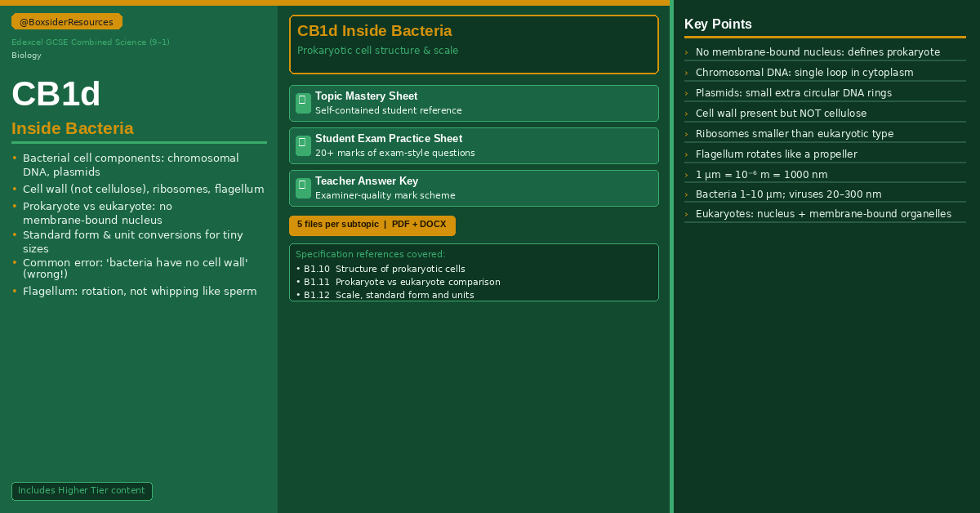The image size is (980, 513).
Task: Select 'Flagellum rotates like a propeller'
Action: point(777,154)
